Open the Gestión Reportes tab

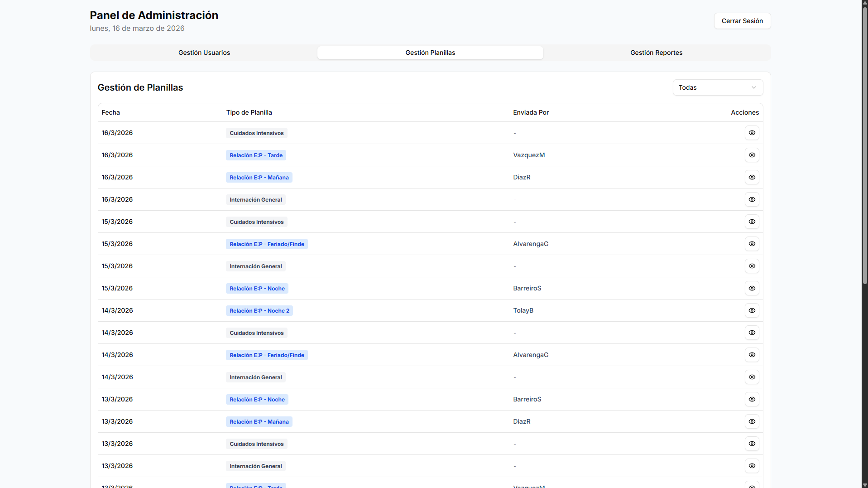pyautogui.click(x=656, y=53)
